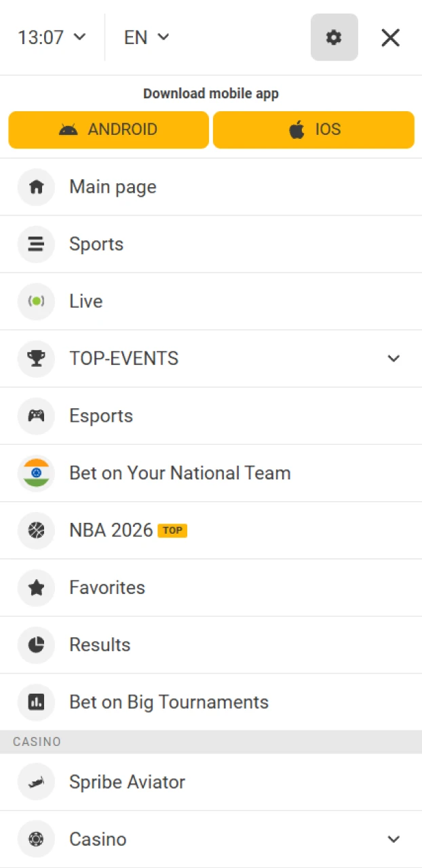The height and width of the screenshot is (868, 422).
Task: Select the Spribe Aviator plane icon
Action: pos(36,782)
